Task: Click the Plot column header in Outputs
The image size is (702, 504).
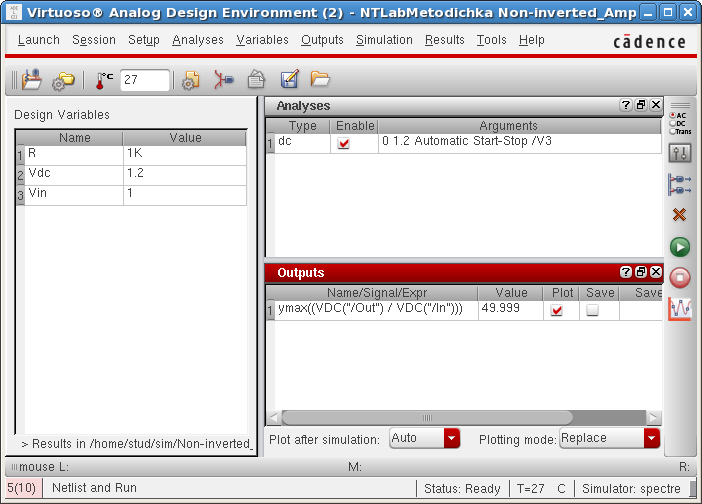Action: [562, 293]
